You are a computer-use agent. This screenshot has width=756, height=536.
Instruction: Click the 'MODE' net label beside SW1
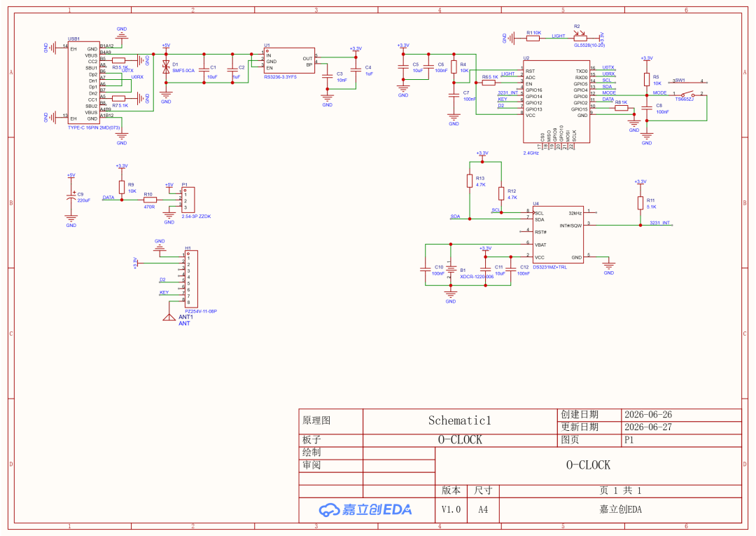tap(659, 92)
